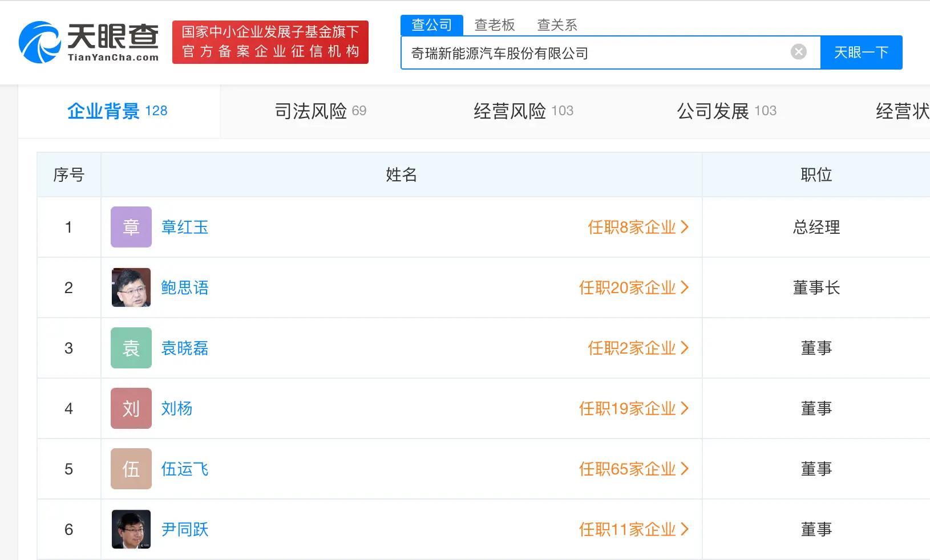Click the 职位 column header
Viewport: 930px width, 560px height.
click(x=816, y=175)
